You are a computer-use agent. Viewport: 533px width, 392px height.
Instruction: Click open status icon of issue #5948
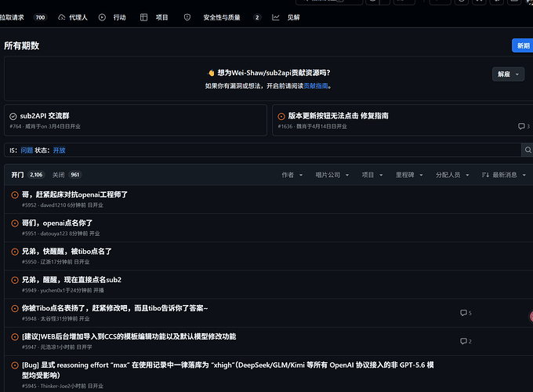(15, 308)
